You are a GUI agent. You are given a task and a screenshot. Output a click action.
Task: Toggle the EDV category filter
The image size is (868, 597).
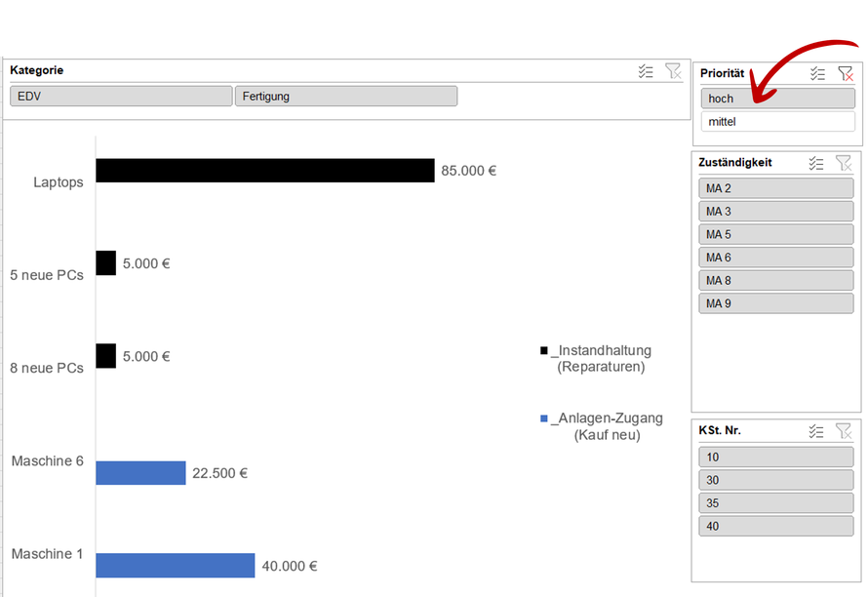[121, 97]
